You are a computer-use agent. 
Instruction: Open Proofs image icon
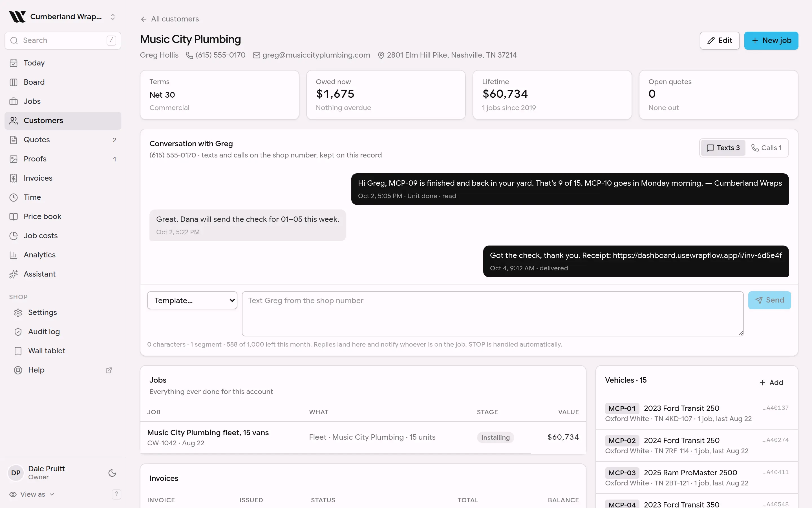click(x=14, y=159)
